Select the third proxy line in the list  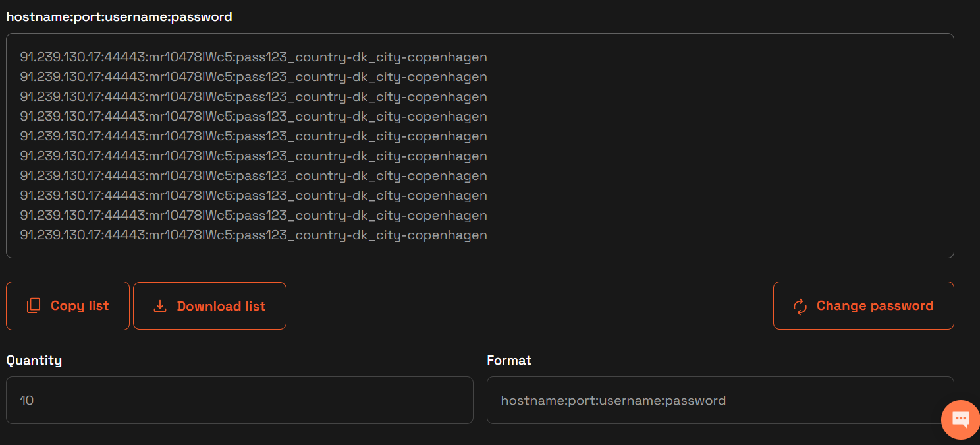(254, 97)
